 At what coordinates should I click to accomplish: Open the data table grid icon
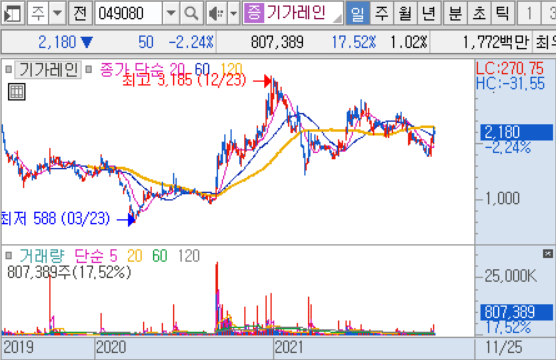(17, 92)
